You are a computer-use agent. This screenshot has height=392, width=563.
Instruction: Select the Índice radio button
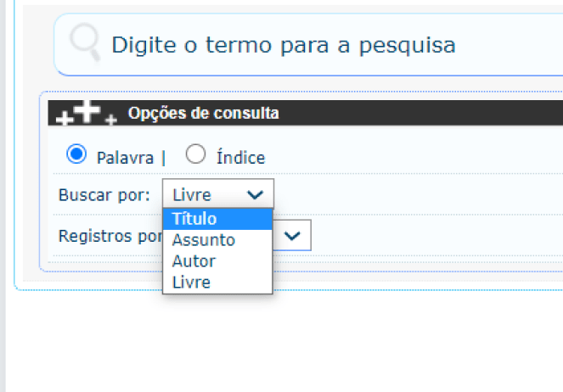pyautogui.click(x=195, y=154)
